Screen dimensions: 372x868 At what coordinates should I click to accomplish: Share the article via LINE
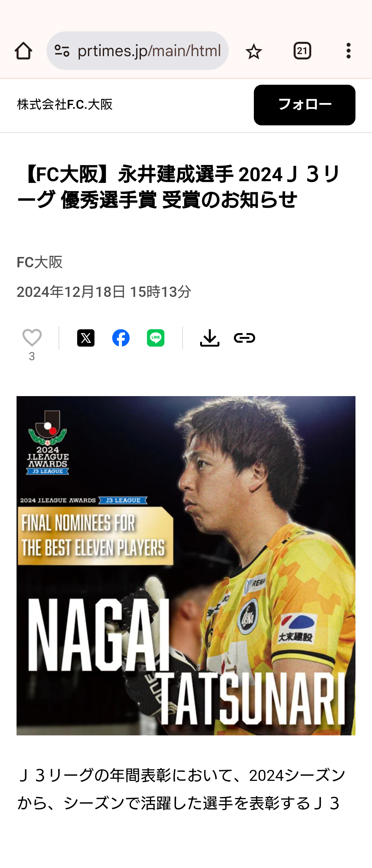(156, 338)
